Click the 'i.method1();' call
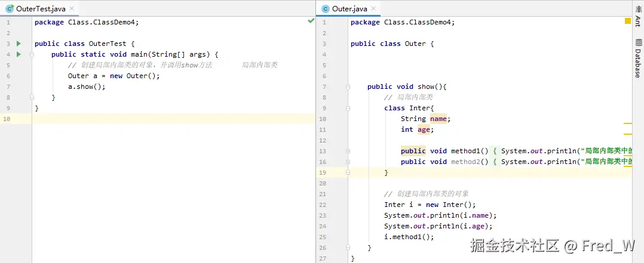This screenshot has height=263, width=644. [409, 237]
